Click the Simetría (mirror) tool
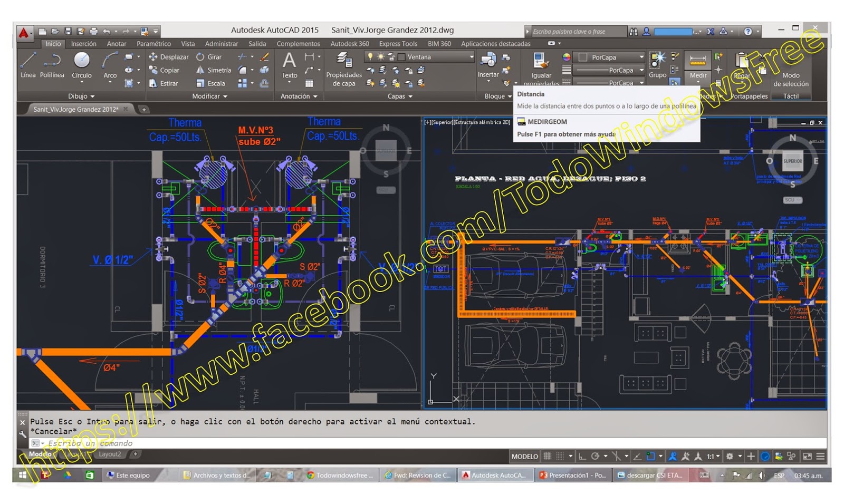Viewport: 844px width, 504px height. pyautogui.click(x=214, y=70)
